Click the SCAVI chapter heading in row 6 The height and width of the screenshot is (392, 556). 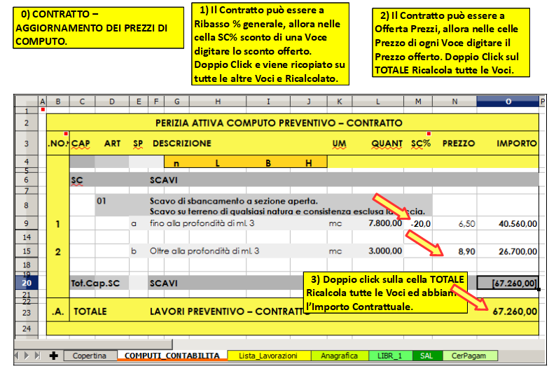pyautogui.click(x=163, y=180)
